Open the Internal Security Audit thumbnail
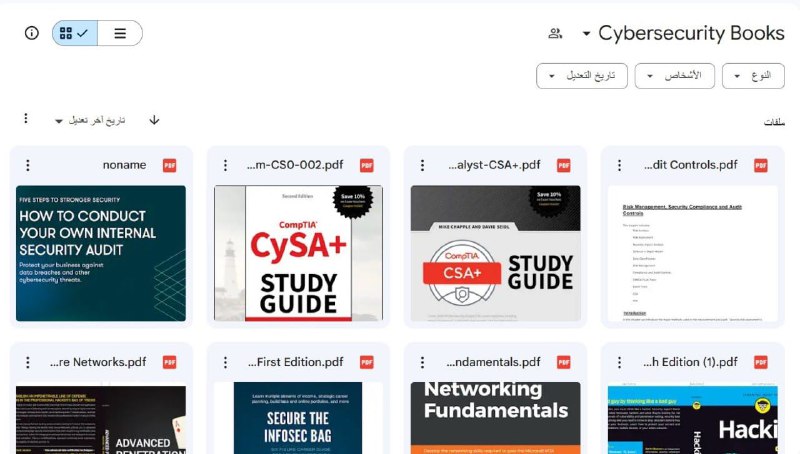 coord(101,253)
